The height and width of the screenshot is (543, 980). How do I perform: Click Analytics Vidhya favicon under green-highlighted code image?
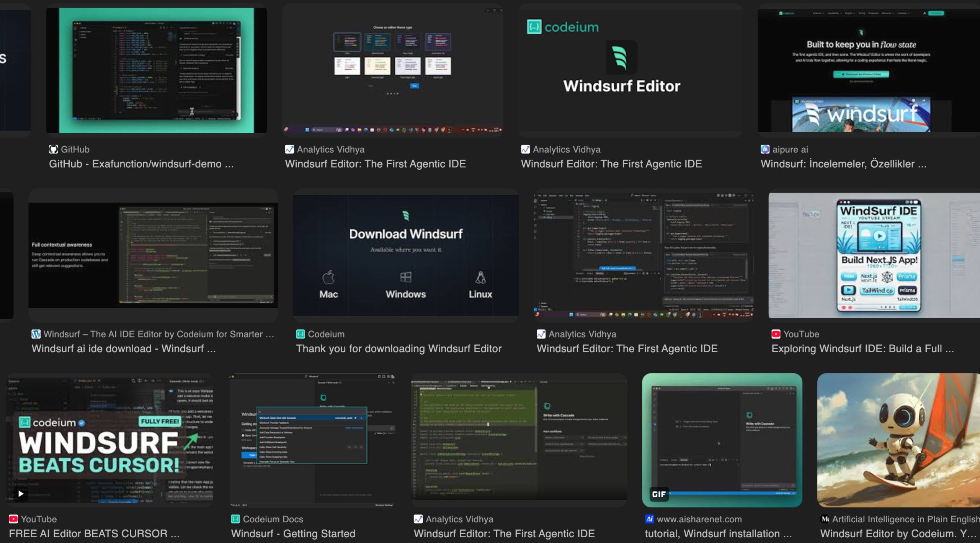point(418,519)
